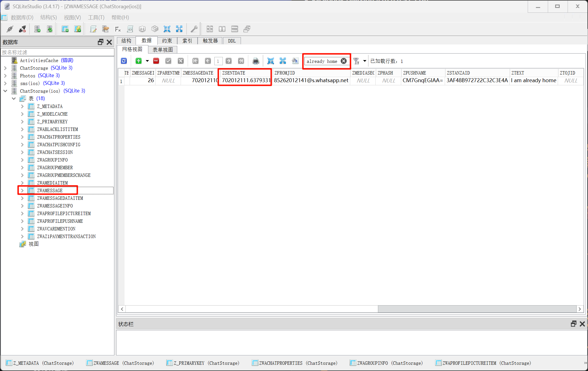
Task: Click the connect to database plug icon
Action: [x=10, y=29]
